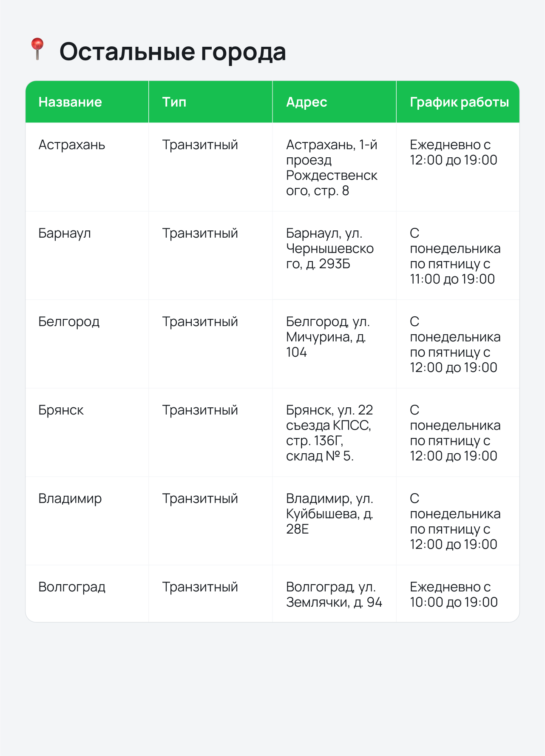The image size is (545, 756).
Task: Click the Астрахань address with Рождественского
Action: 332,168
